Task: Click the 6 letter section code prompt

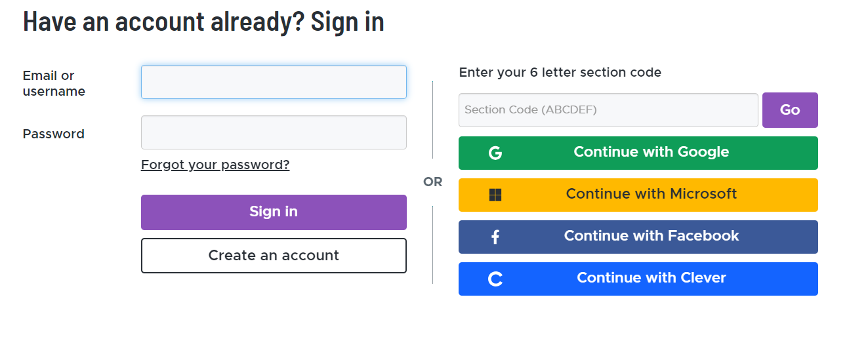Action: tap(560, 72)
